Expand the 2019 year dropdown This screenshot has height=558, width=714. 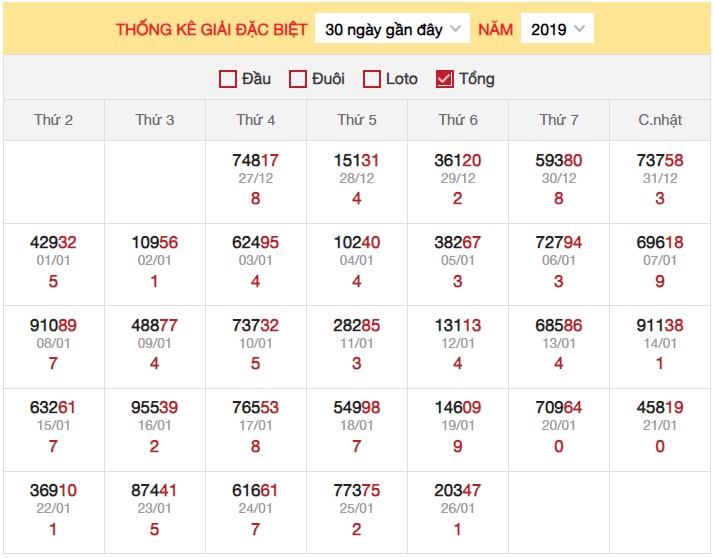pyautogui.click(x=557, y=29)
